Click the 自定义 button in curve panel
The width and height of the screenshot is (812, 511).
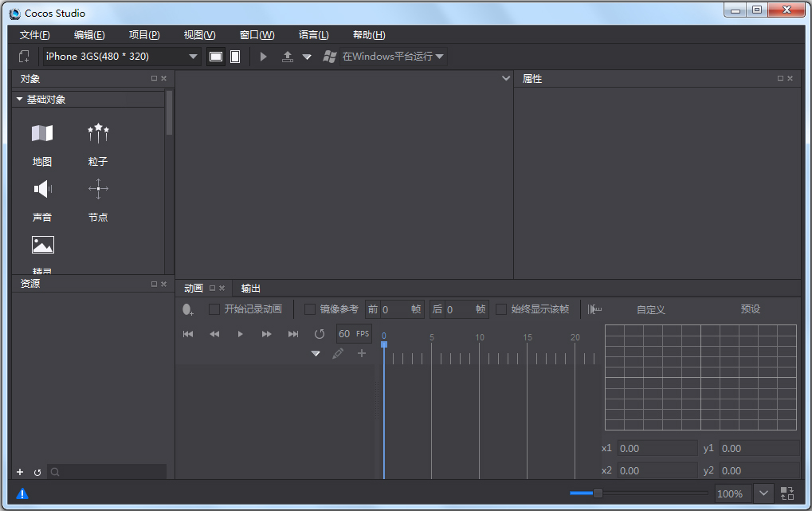[x=650, y=309]
